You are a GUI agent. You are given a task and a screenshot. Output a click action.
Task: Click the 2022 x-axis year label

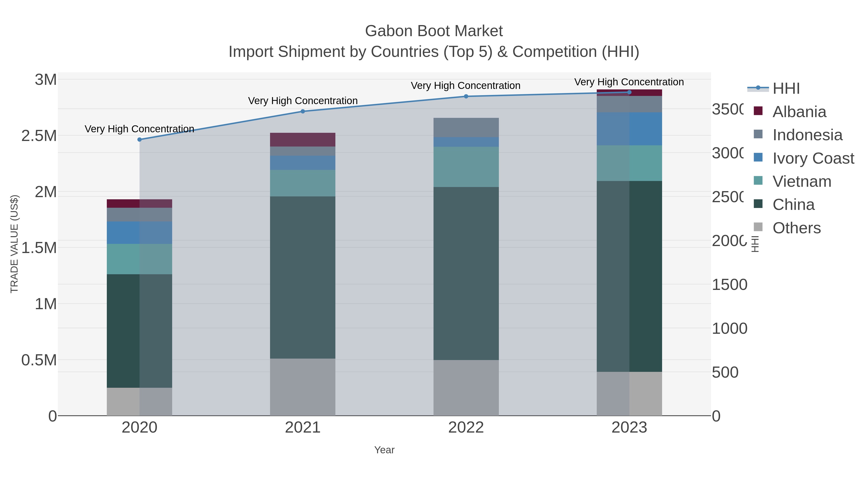click(466, 428)
